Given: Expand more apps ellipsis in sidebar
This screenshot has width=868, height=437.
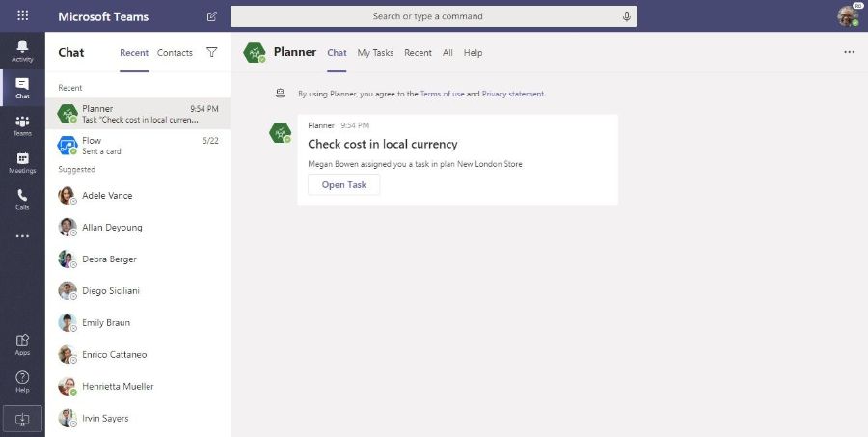Looking at the screenshot, I should point(22,236).
